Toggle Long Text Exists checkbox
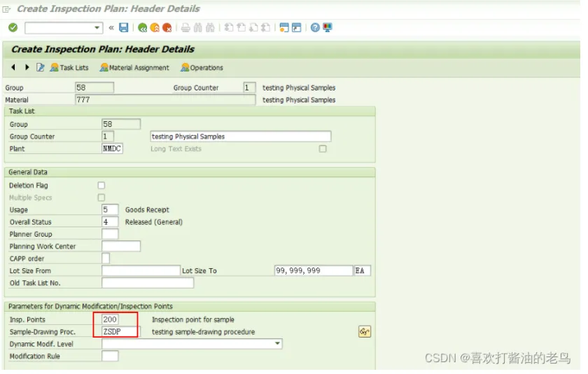The width and height of the screenshot is (588, 374). pos(323,149)
